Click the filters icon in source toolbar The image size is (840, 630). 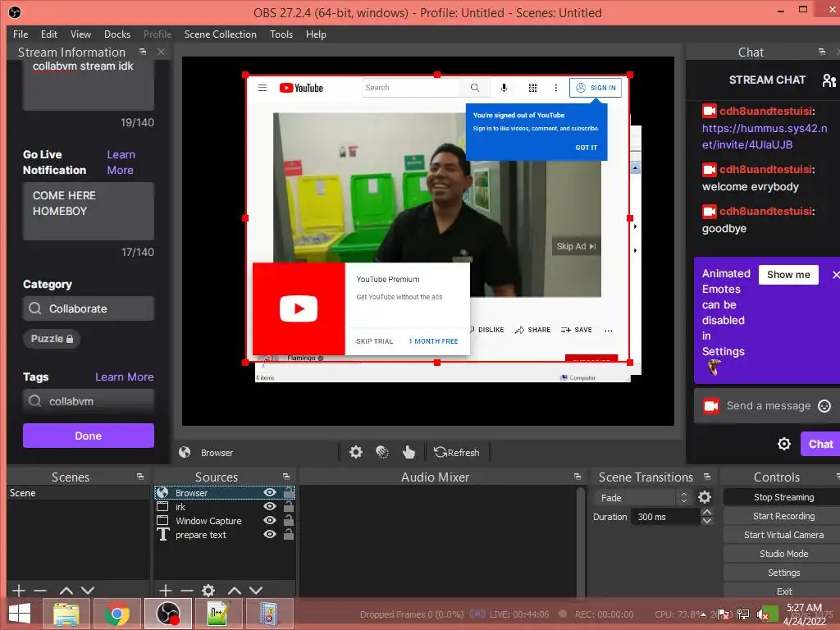click(382, 452)
